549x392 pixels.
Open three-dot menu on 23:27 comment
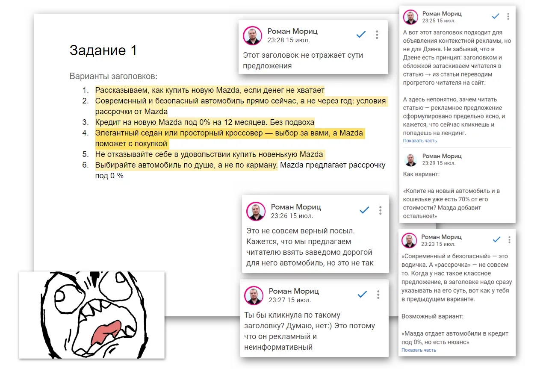tap(378, 294)
